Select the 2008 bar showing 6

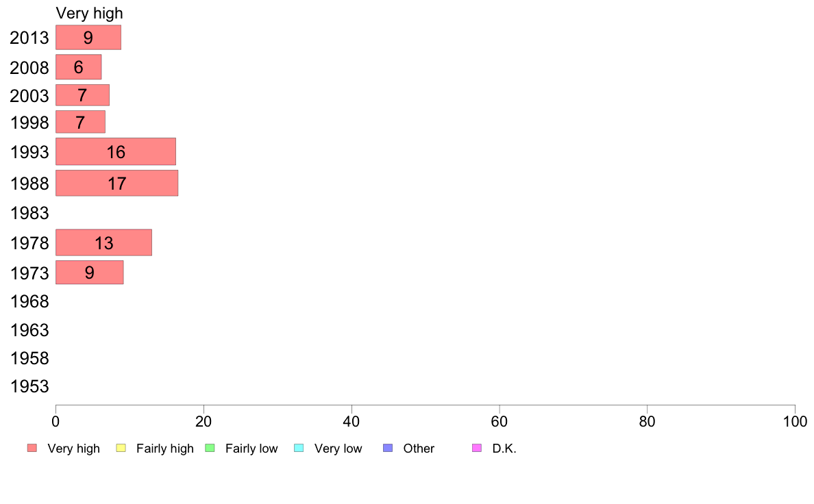point(78,67)
